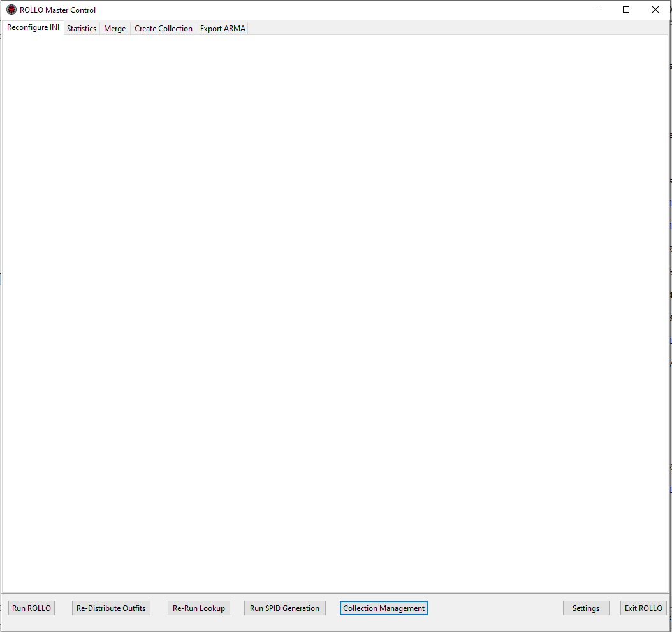Maximize the ROLLO Master Control window

coord(626,10)
